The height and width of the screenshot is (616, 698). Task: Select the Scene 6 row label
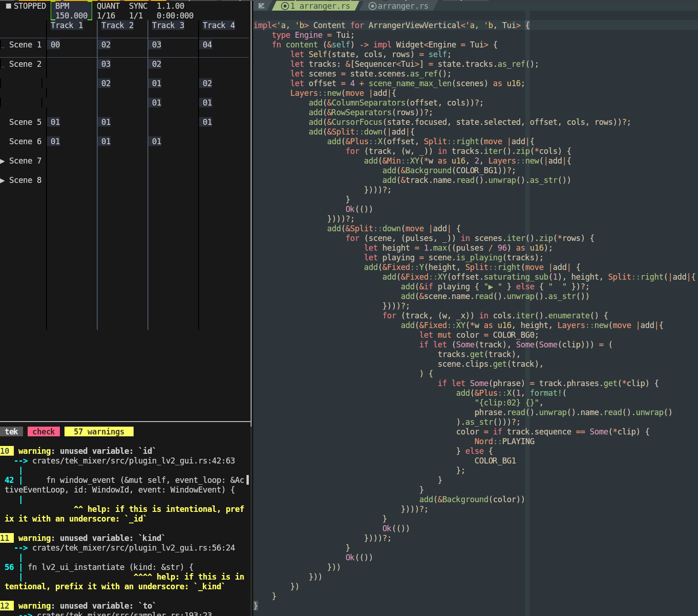coord(25,141)
